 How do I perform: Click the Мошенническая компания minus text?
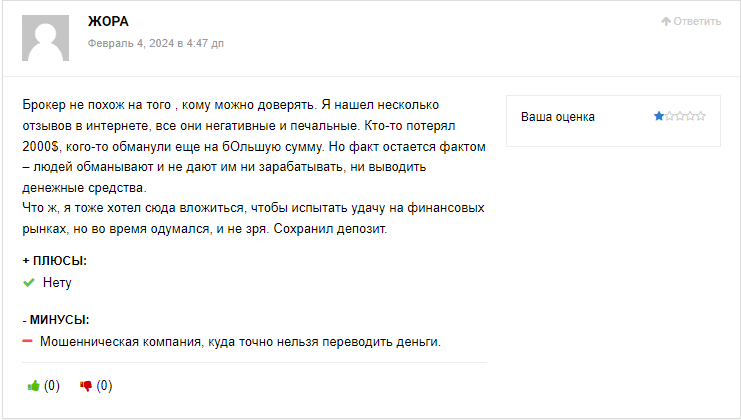(240, 342)
